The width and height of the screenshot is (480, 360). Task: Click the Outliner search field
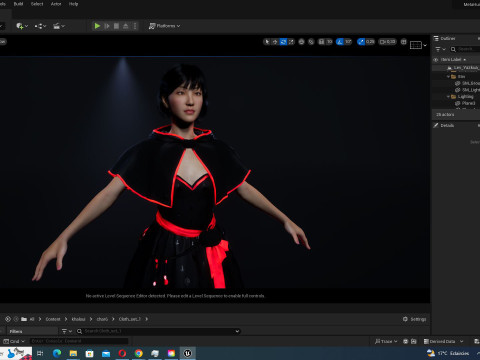point(465,49)
